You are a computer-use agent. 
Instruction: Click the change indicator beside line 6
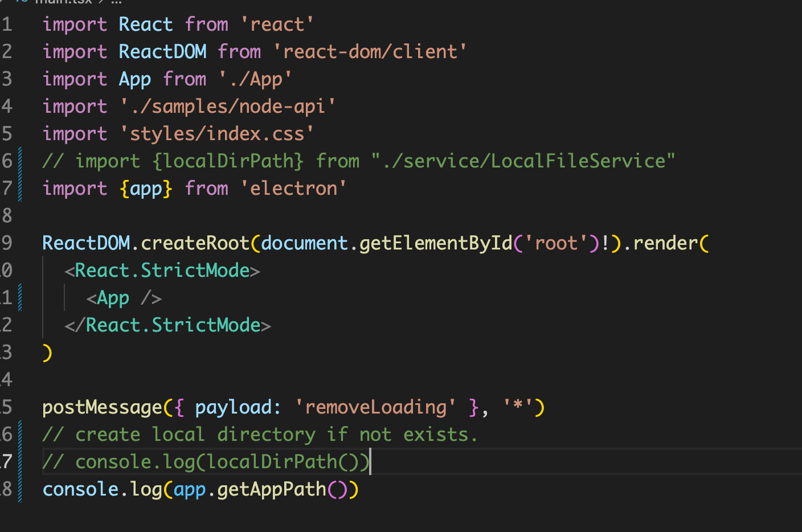pos(21,160)
